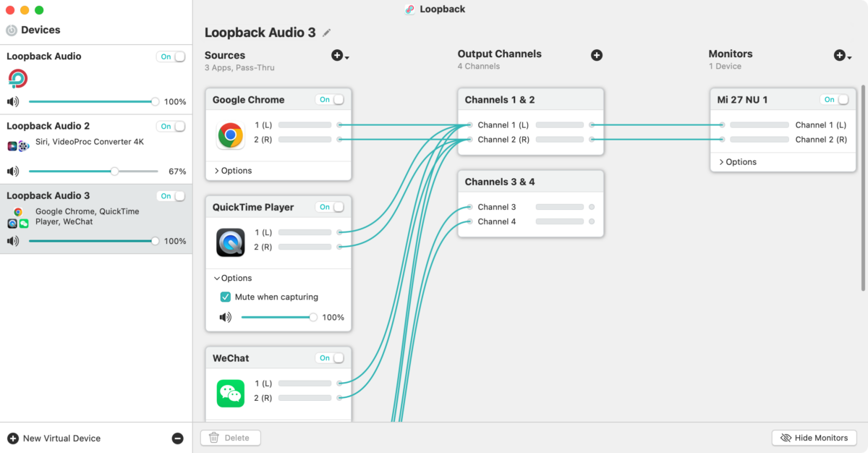Click the Devices power icon in sidebar header
The height and width of the screenshot is (453, 868).
(x=12, y=30)
